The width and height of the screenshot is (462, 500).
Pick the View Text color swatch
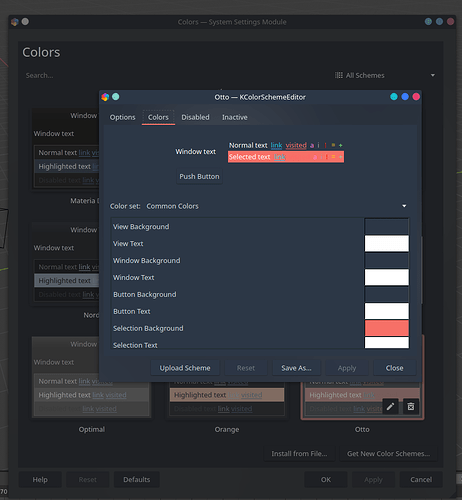pos(386,243)
